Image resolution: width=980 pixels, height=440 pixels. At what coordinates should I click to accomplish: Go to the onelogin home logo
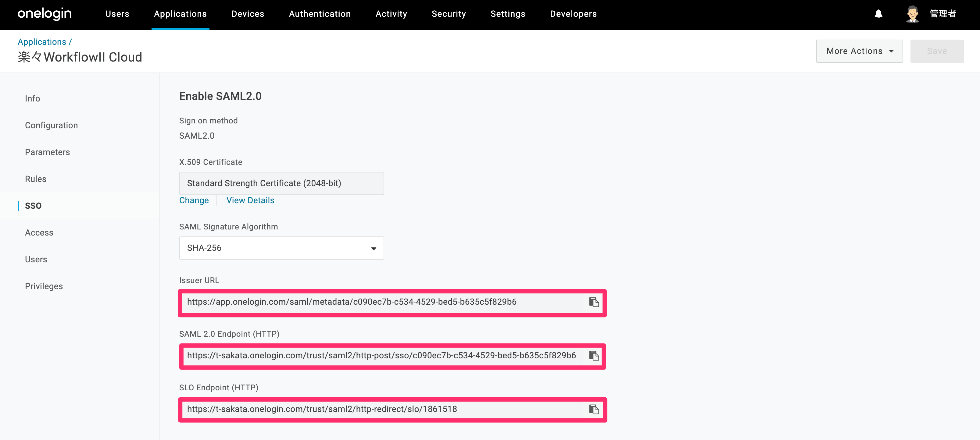[45, 14]
